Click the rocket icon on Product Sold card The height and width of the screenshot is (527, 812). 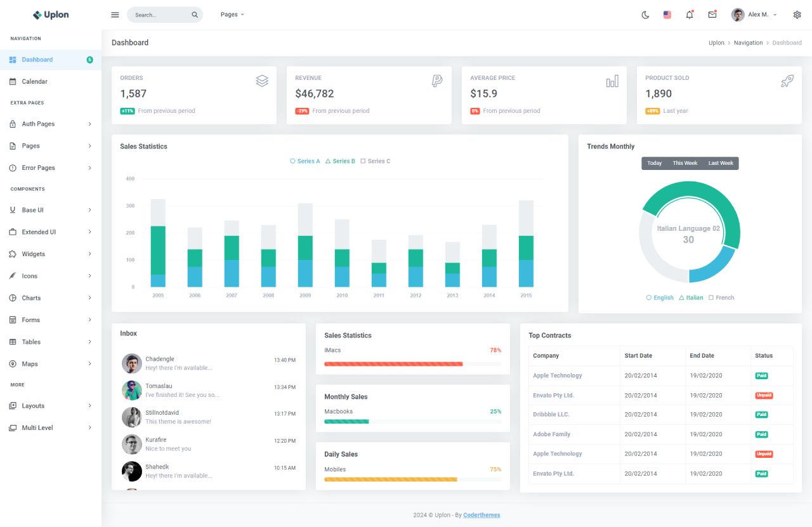click(787, 81)
